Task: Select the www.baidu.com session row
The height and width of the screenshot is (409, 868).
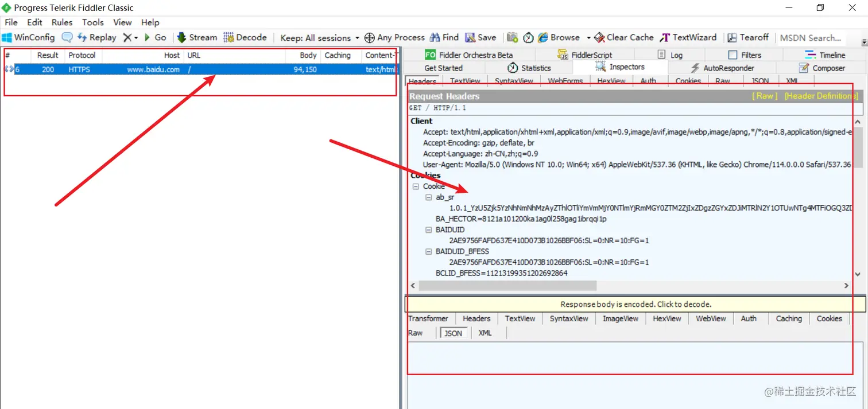Action: [x=200, y=69]
